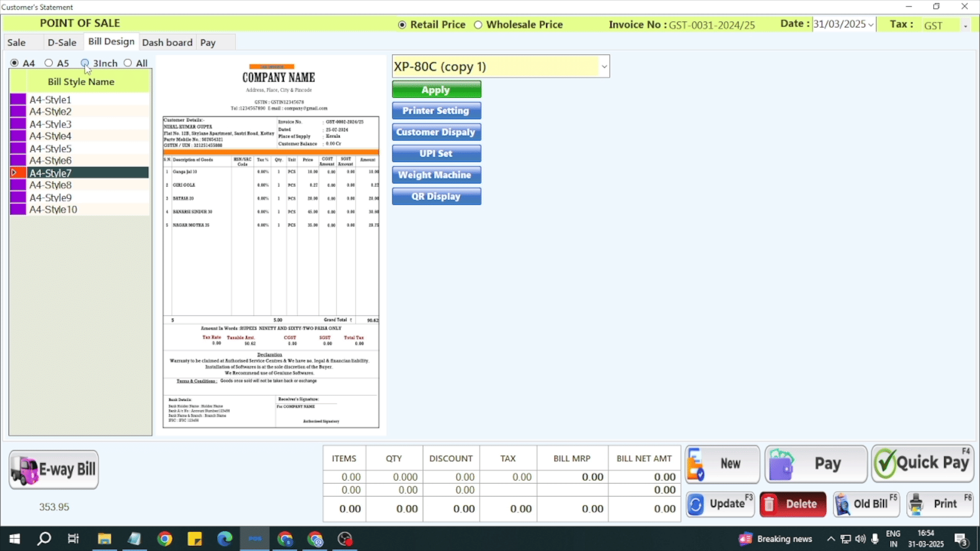The height and width of the screenshot is (551, 980).
Task: Switch to the D-Sale tab
Action: [62, 42]
